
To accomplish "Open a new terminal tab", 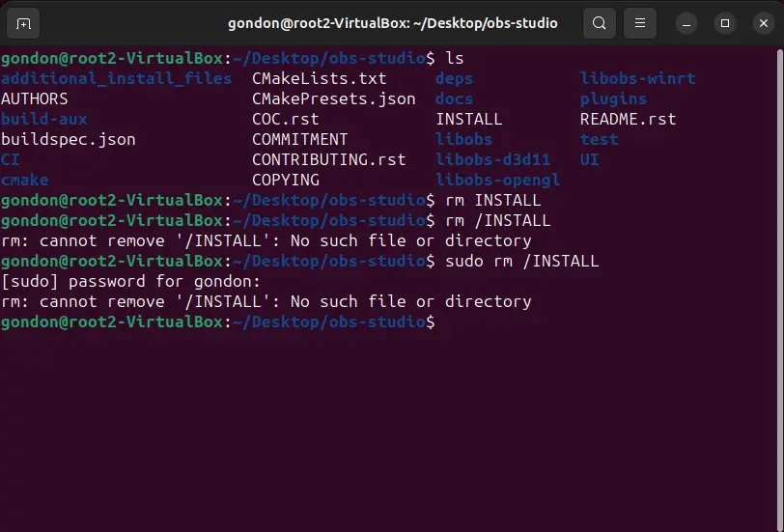I will 23,23.
